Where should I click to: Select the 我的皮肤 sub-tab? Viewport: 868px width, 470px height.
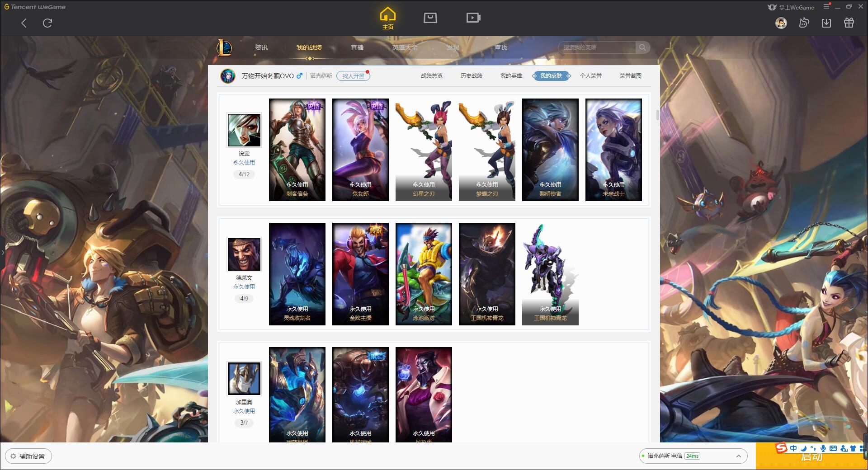coord(551,76)
